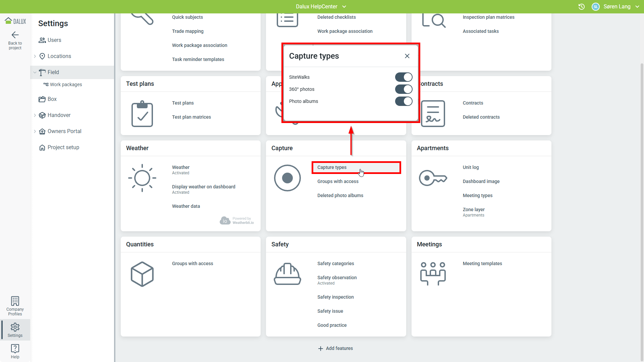Click the Meetings people table icon
644x362 pixels.
point(433,274)
